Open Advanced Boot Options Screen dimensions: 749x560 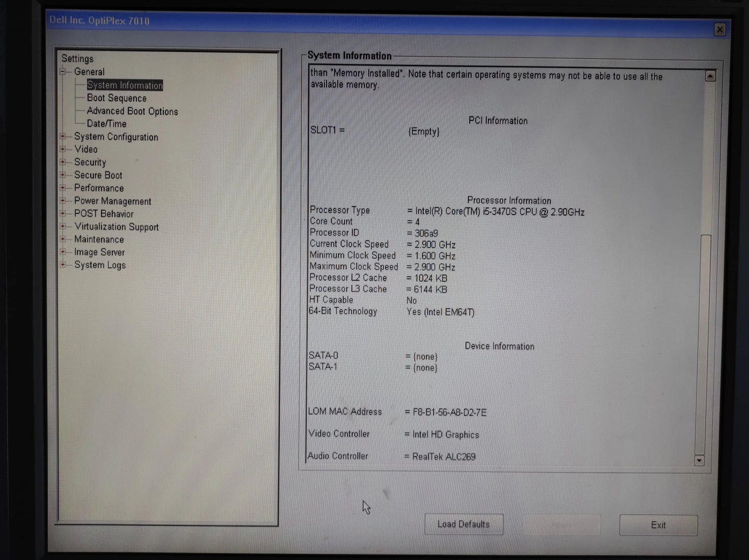[x=132, y=111]
